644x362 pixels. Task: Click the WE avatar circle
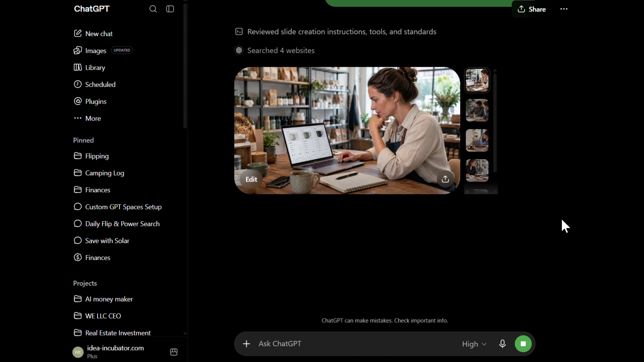pos(78,352)
